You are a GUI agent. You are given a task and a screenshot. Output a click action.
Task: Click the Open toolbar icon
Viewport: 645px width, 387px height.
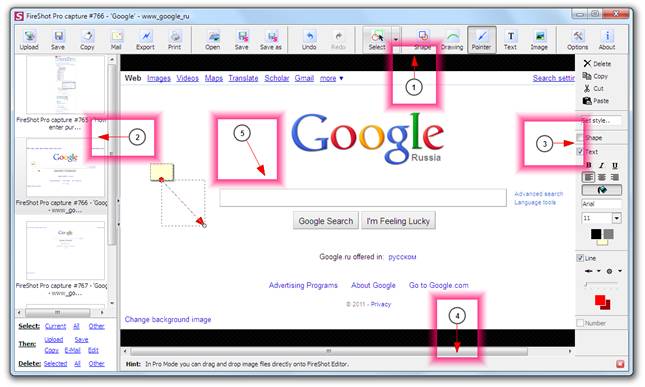[x=213, y=40]
